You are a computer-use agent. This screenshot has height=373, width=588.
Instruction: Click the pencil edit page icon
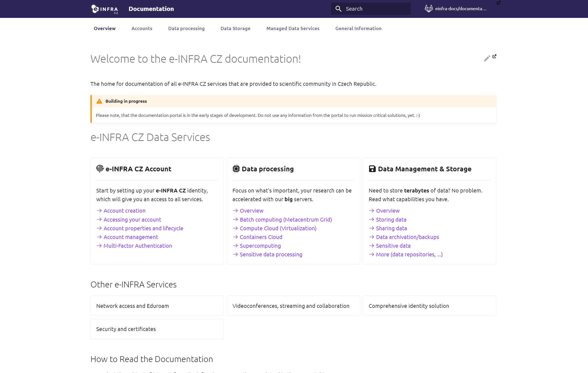(x=487, y=58)
